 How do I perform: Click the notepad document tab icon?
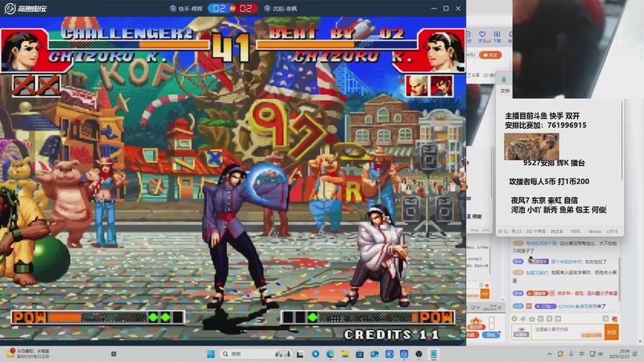(504, 80)
